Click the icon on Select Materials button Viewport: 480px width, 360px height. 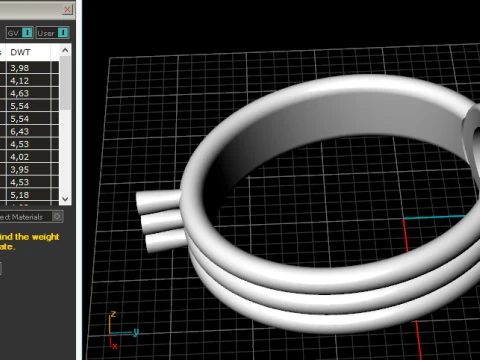[x=57, y=217]
